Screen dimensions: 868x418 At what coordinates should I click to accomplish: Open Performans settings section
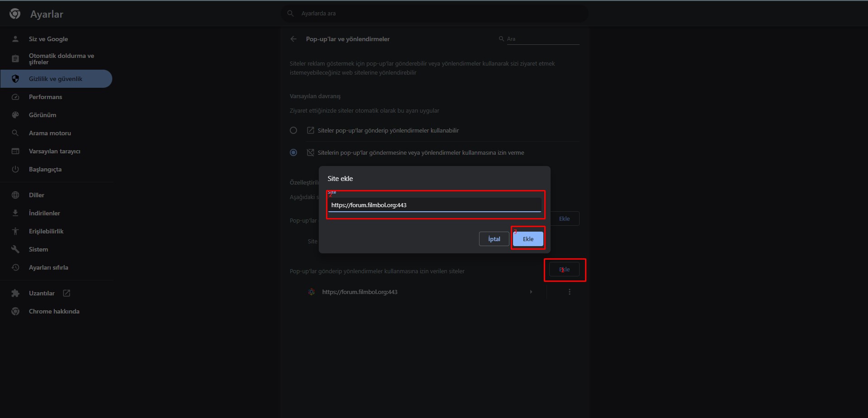coord(45,97)
